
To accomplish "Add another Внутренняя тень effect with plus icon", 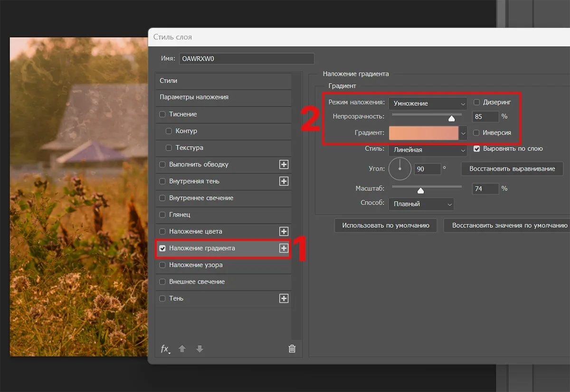I will 284,181.
